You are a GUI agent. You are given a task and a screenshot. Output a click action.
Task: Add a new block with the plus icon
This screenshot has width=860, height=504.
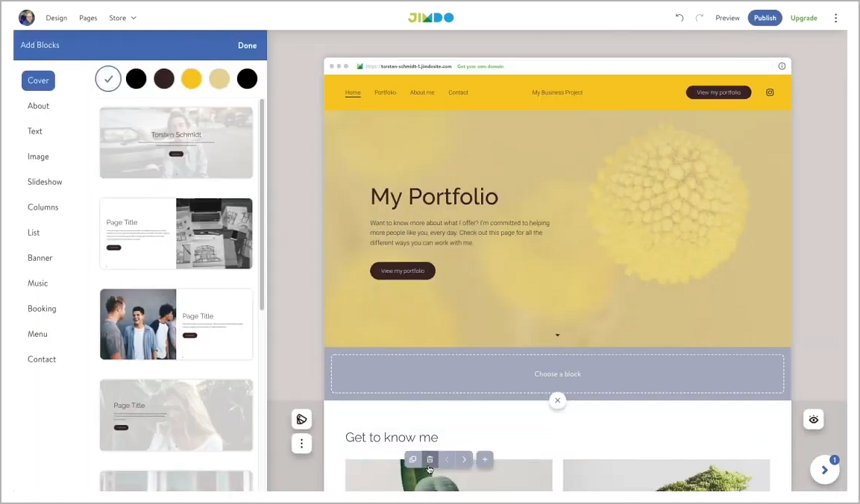[x=485, y=459]
